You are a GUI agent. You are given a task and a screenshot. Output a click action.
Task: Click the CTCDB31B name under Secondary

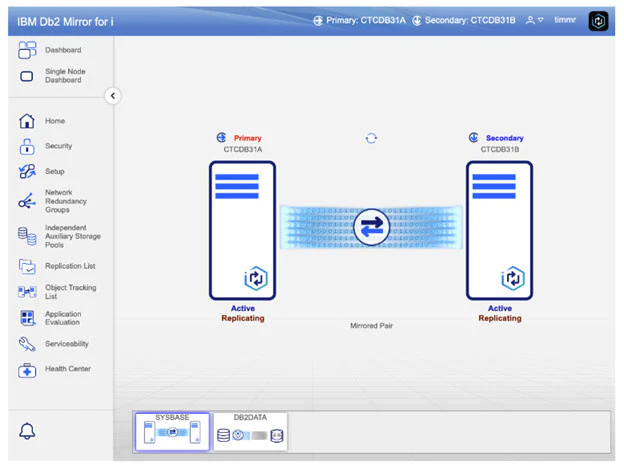click(500, 150)
